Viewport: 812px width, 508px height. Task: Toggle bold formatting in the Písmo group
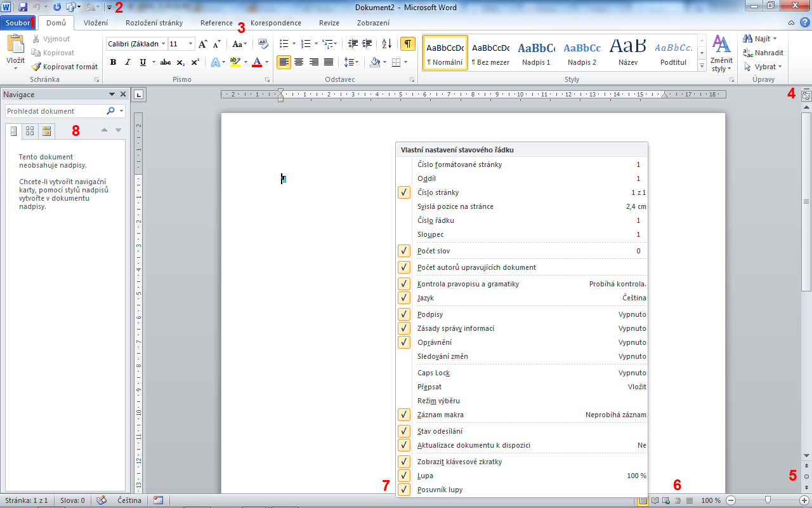(113, 62)
